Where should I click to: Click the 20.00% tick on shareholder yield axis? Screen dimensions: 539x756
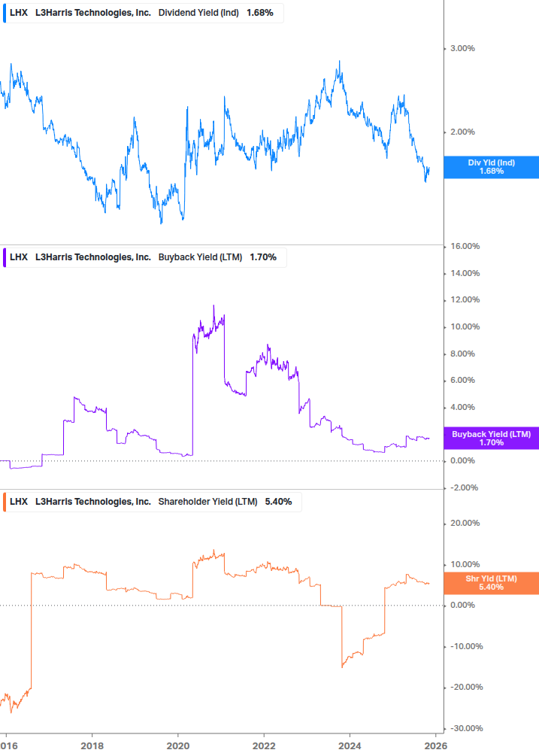tap(465, 523)
